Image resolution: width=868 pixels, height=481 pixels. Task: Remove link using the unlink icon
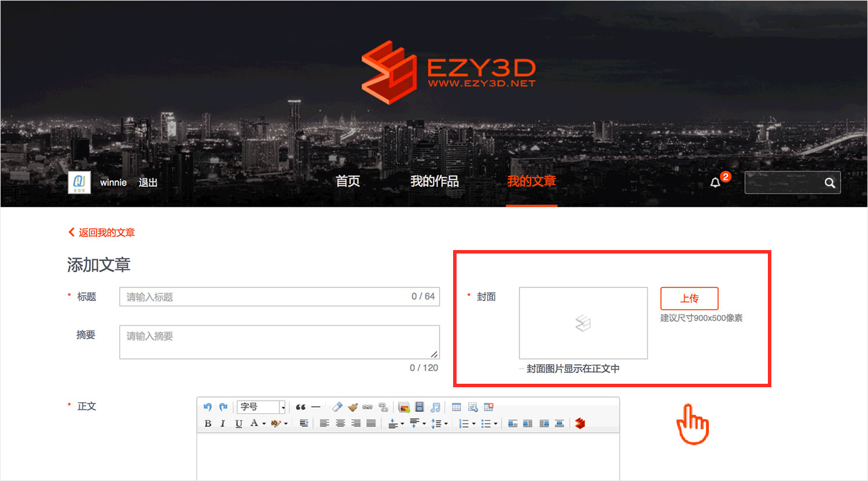click(383, 407)
